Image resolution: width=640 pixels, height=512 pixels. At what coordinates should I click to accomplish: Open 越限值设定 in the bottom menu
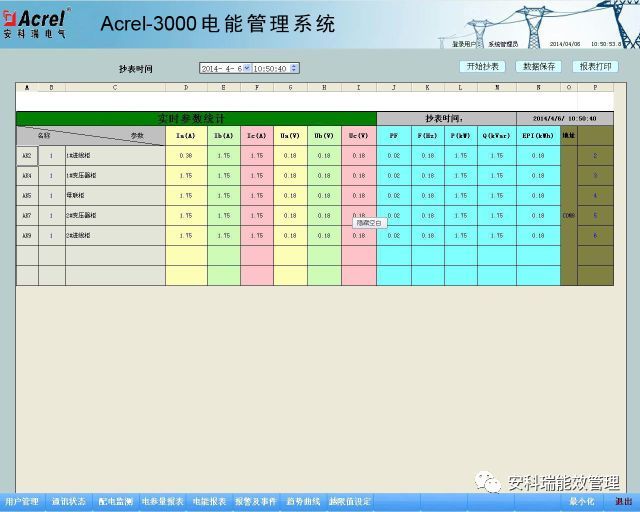[x=350, y=501]
